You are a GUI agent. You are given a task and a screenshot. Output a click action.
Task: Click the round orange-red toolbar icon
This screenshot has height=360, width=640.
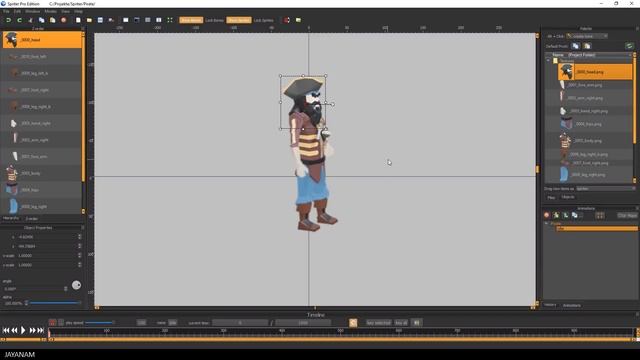tap(63, 20)
